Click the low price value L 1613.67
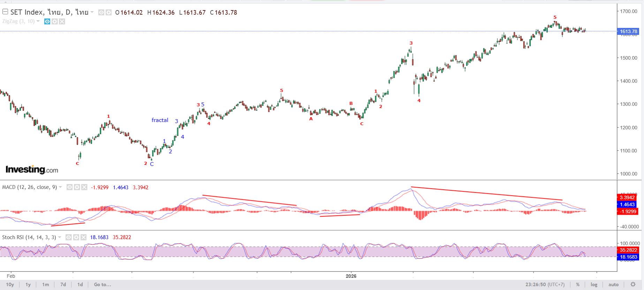This screenshot has width=644, height=290. click(192, 13)
